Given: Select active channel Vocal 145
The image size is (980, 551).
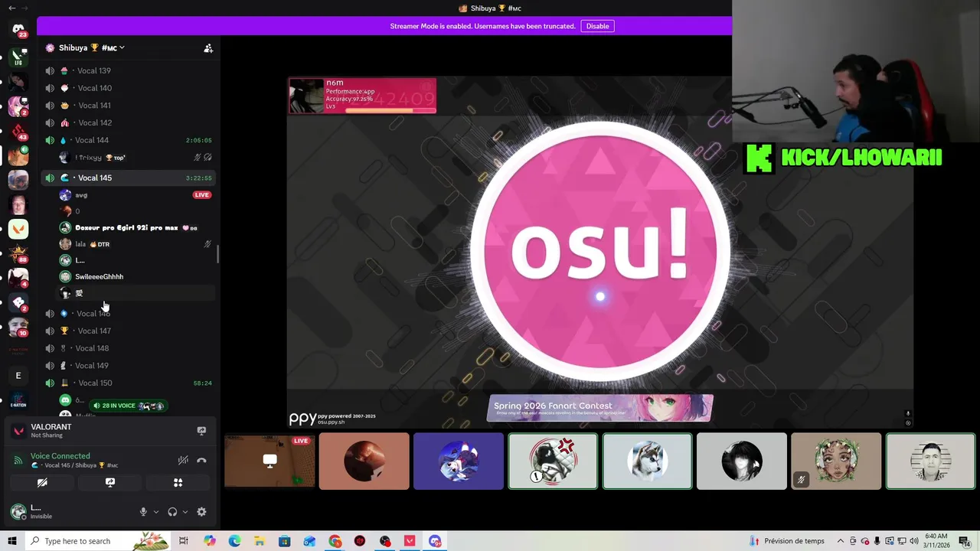Looking at the screenshot, I should [127, 178].
